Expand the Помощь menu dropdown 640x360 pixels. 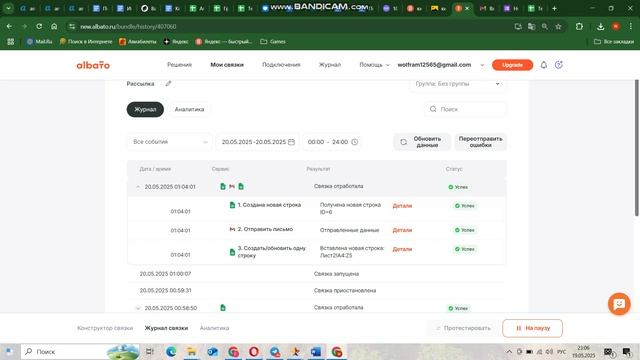pyautogui.click(x=374, y=65)
